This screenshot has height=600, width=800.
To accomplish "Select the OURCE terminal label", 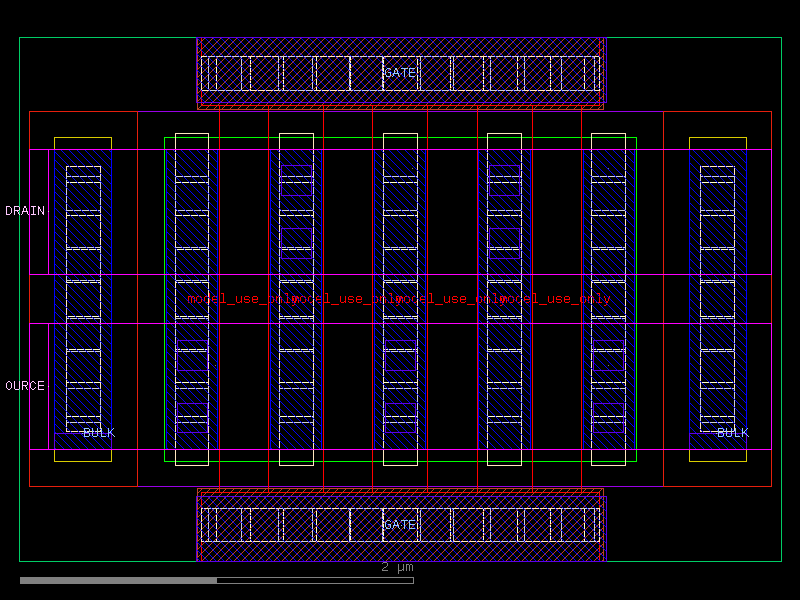I will pos(24,383).
